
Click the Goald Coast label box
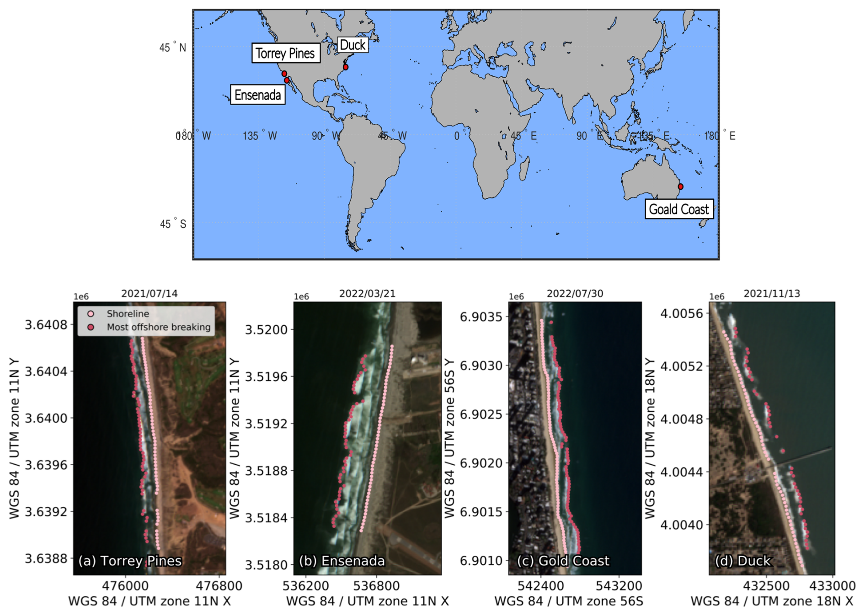coord(678,209)
